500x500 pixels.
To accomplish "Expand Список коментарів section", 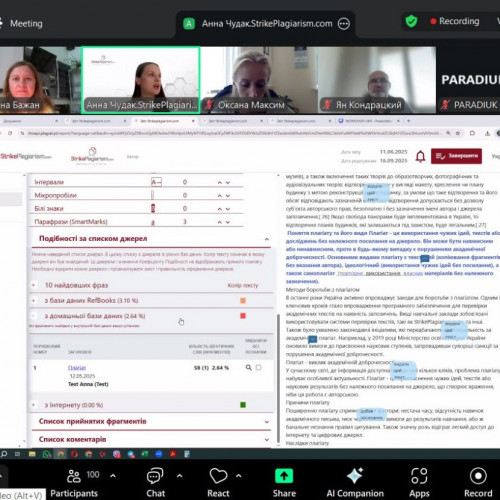I will click(267, 440).
